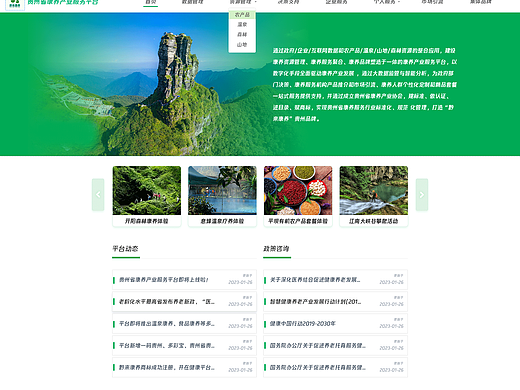Open the 数据管理 navigation item
Viewport: 520px width, 390px height.
tap(192, 2)
